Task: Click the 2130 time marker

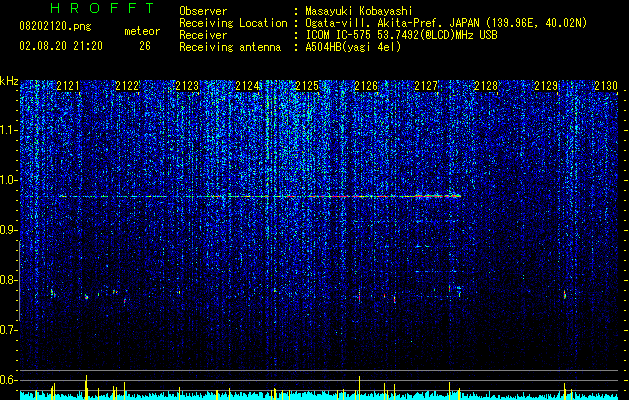Action: [x=606, y=86]
